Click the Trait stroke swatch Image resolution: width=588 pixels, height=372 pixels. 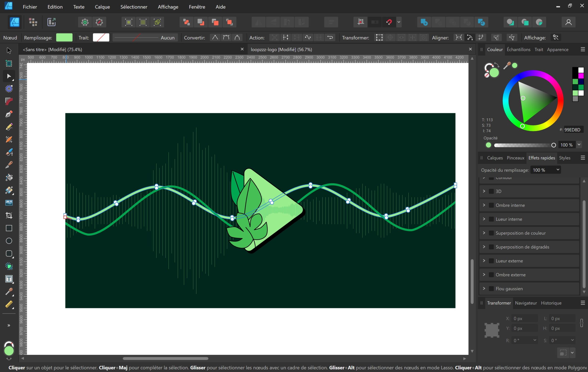click(101, 37)
